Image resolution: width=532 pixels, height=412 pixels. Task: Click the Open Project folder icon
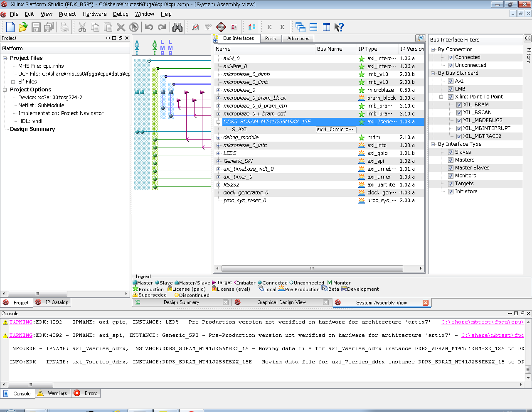(x=23, y=27)
